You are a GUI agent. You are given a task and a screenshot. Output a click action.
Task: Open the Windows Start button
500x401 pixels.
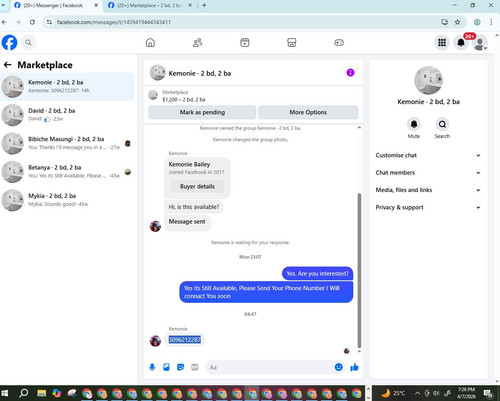click(x=5, y=393)
